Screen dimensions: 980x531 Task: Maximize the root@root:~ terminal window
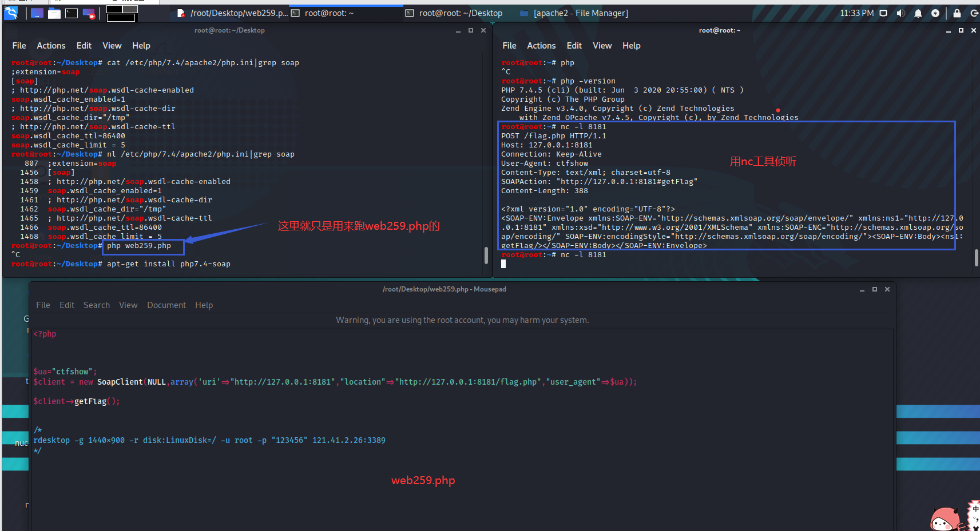pyautogui.click(x=961, y=30)
